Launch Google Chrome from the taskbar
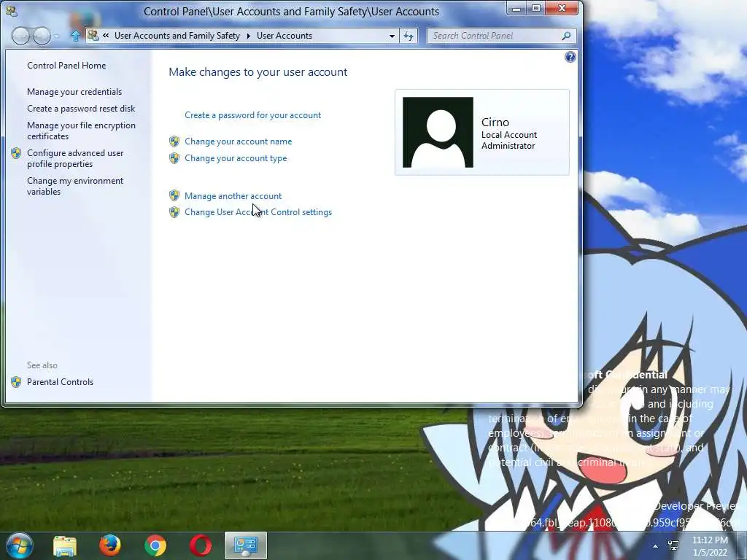The width and height of the screenshot is (747, 560). [155, 545]
